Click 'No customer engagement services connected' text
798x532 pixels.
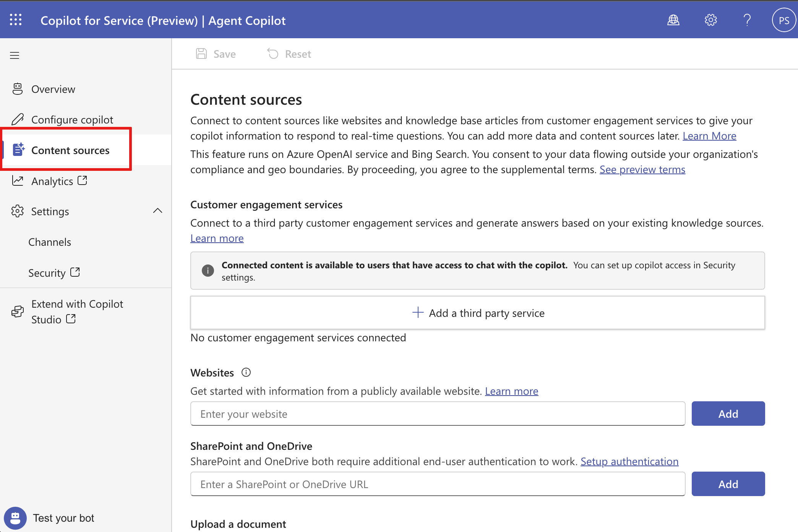point(298,337)
